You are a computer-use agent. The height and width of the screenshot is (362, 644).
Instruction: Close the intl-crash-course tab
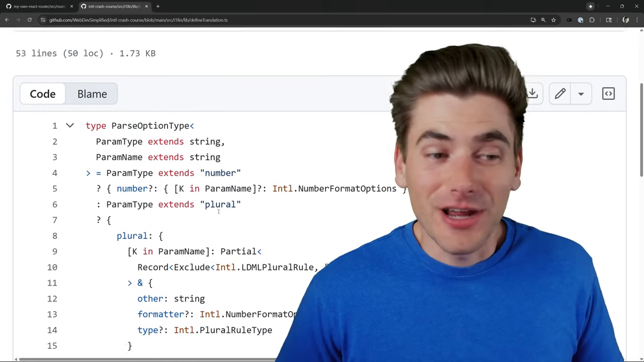(146, 7)
